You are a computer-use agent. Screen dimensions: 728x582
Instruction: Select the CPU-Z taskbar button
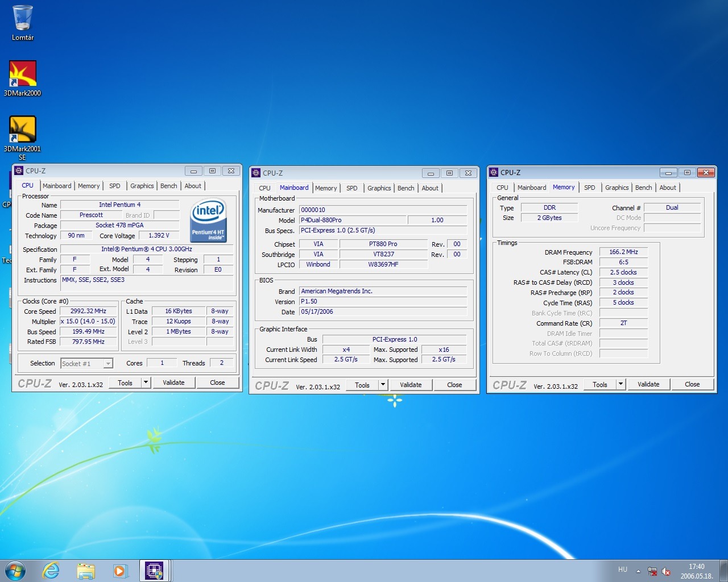pyautogui.click(x=154, y=571)
